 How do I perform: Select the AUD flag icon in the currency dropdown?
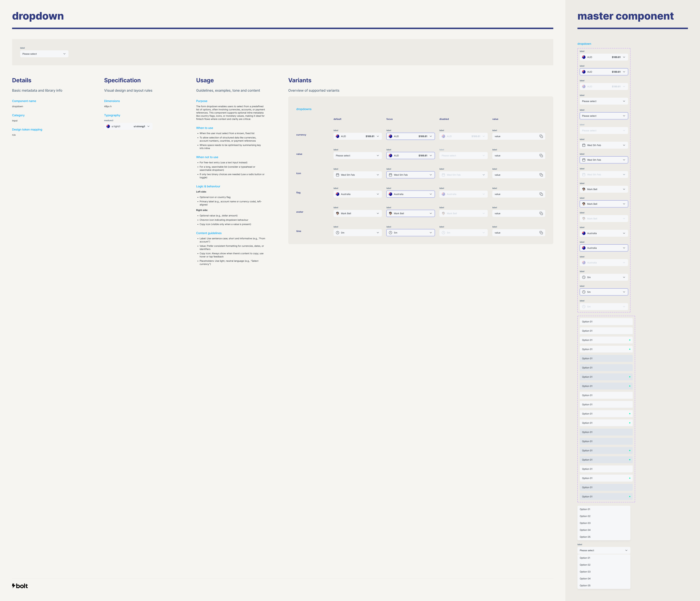coord(338,136)
